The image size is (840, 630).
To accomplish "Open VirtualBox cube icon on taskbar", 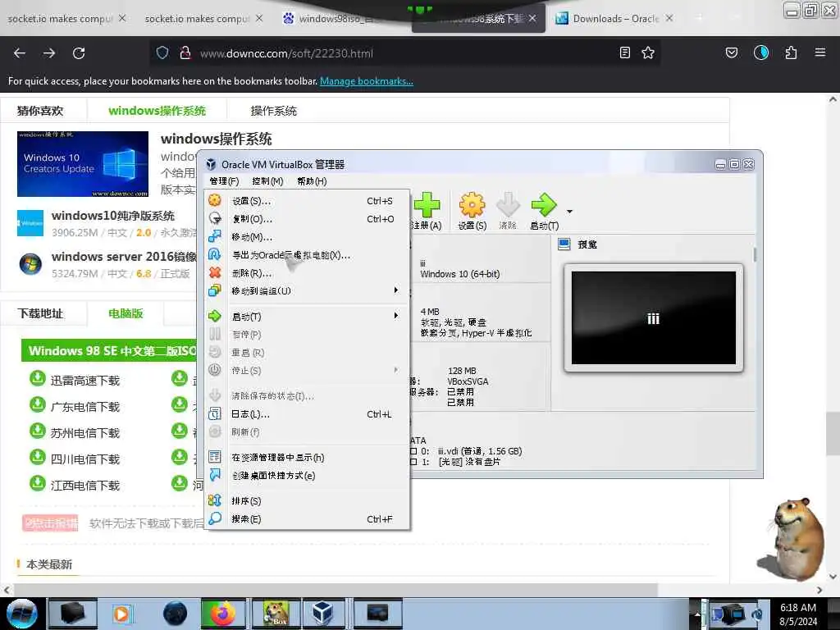I will coord(322,614).
